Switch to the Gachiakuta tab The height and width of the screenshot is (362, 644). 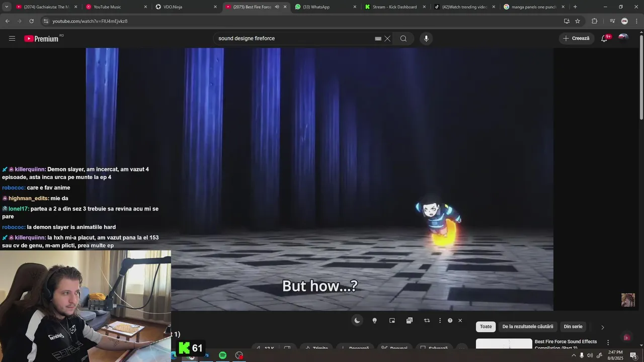click(47, 7)
